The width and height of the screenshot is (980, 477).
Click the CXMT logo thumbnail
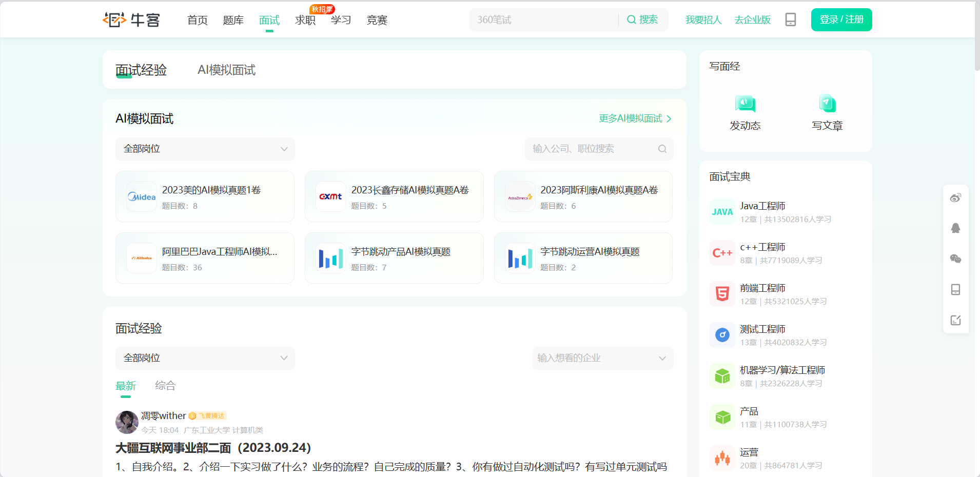click(330, 196)
